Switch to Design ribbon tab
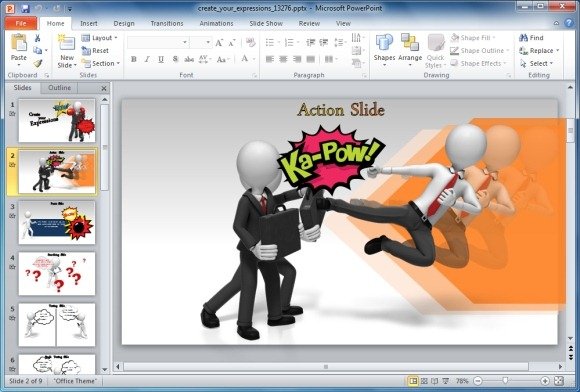The height and width of the screenshot is (392, 580). pyautogui.click(x=124, y=23)
